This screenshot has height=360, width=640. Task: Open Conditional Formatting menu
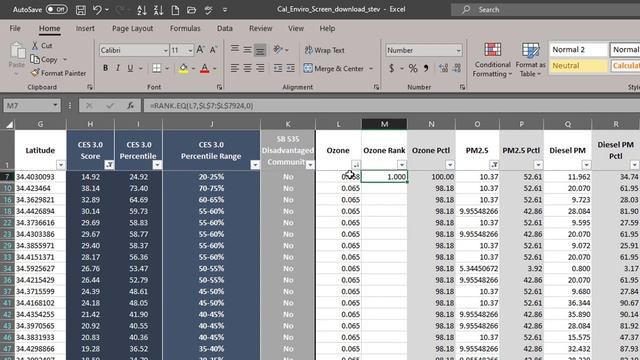pos(492,60)
